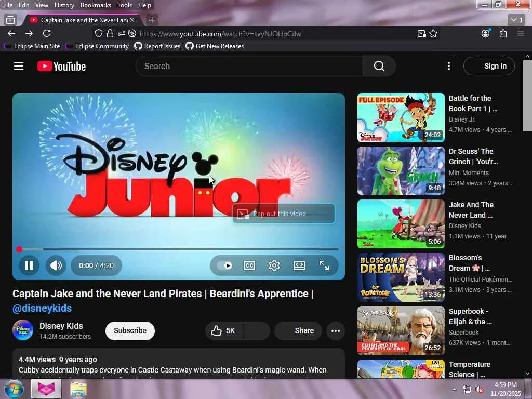Screen dimensions: 532x399
Task: Open the Edit menu
Action: tap(24, 5)
